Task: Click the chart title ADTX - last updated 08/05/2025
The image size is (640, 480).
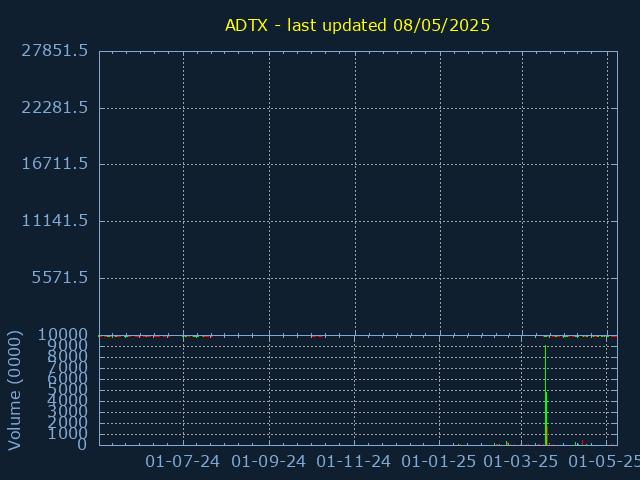Action: coord(357,25)
